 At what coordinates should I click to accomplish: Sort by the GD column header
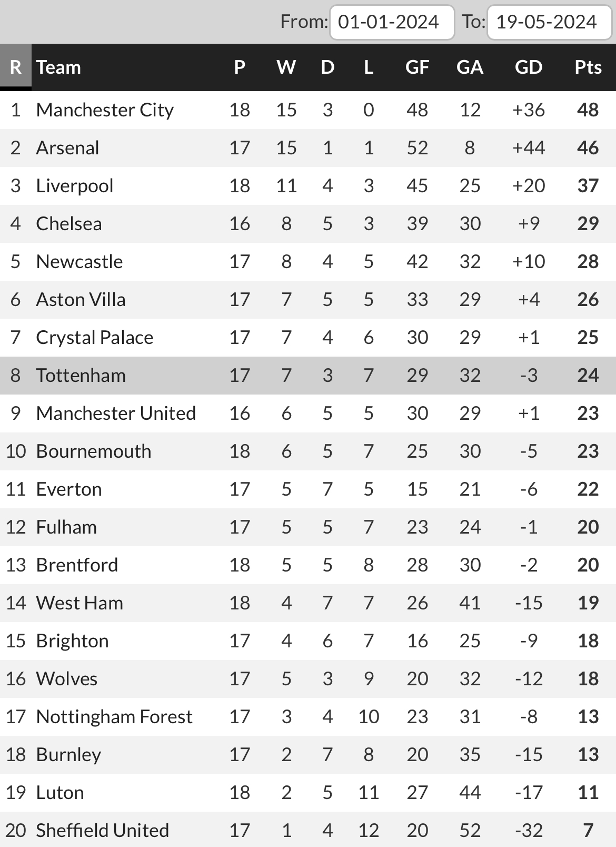pyautogui.click(x=529, y=67)
